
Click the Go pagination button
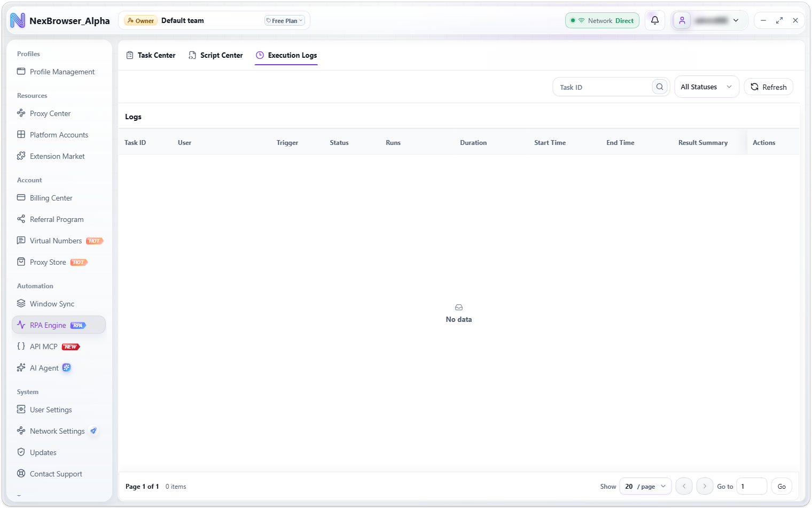tap(782, 487)
